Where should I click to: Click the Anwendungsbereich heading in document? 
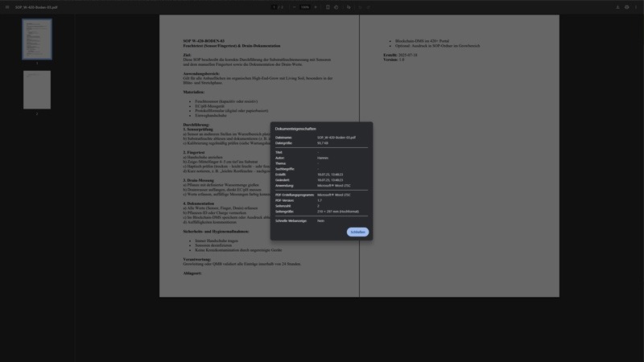point(201,73)
